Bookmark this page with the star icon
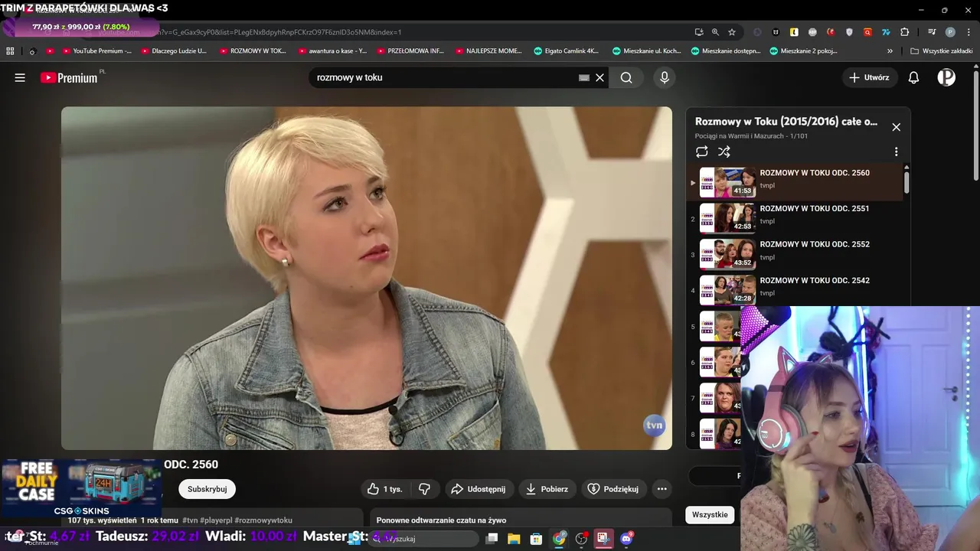980x551 pixels. tap(732, 32)
